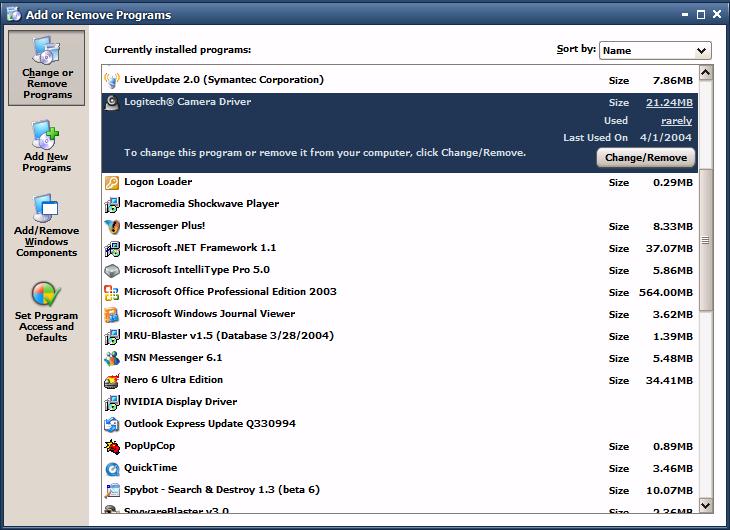
Task: Select the NVIDIA Display Driver entry
Action: click(x=399, y=402)
